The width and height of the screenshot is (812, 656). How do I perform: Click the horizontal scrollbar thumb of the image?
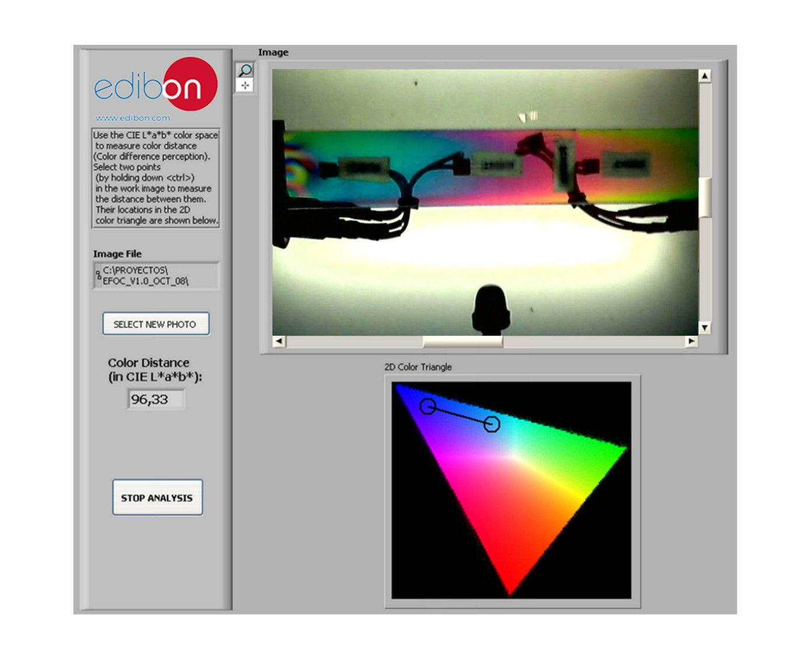(x=462, y=342)
